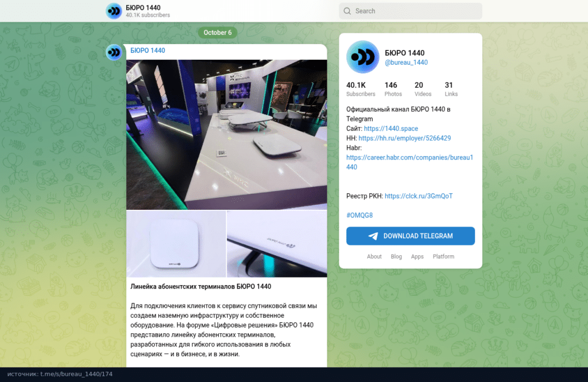Open the https://1440.space website link
The width and height of the screenshot is (588, 382).
tap(390, 128)
